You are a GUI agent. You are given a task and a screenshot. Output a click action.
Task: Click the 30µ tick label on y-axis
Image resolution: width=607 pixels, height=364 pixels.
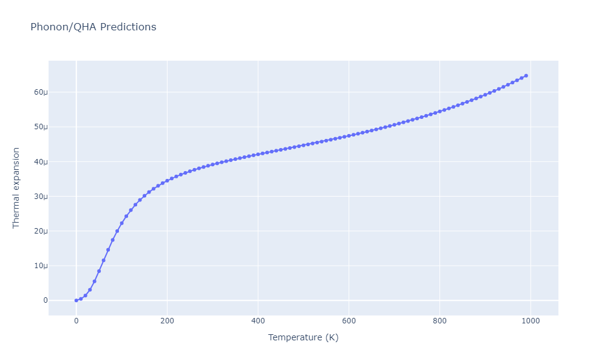point(41,196)
